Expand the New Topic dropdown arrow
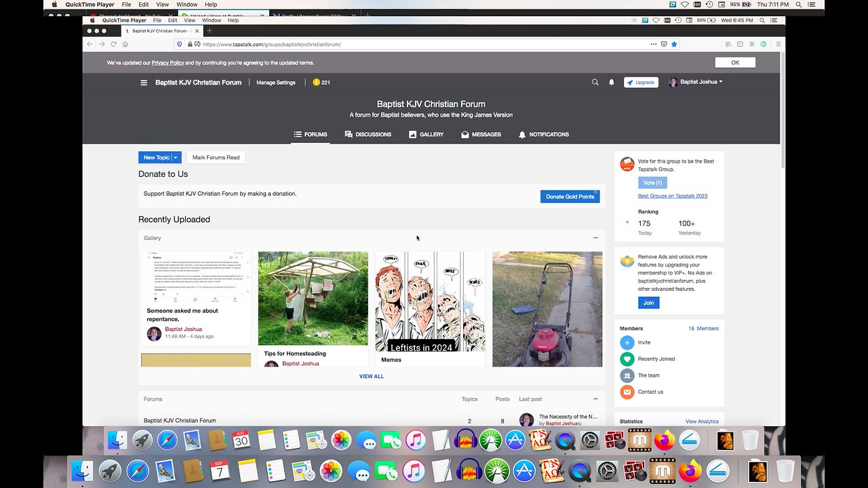Screen dimensions: 868x488 tap(176, 157)
